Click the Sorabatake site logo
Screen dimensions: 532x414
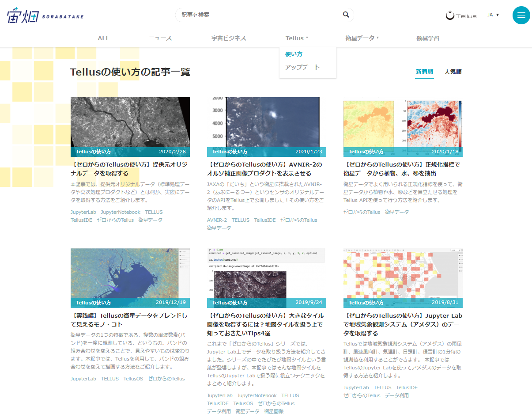45,15
